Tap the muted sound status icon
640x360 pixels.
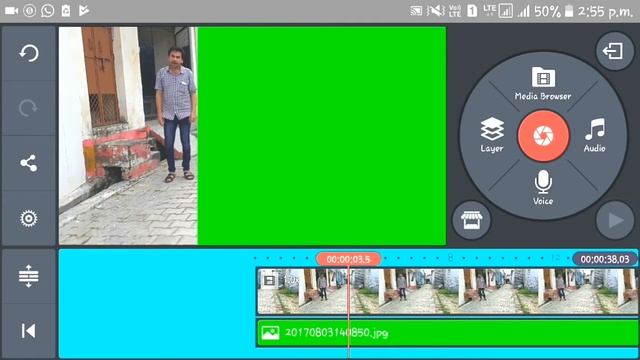(x=436, y=11)
